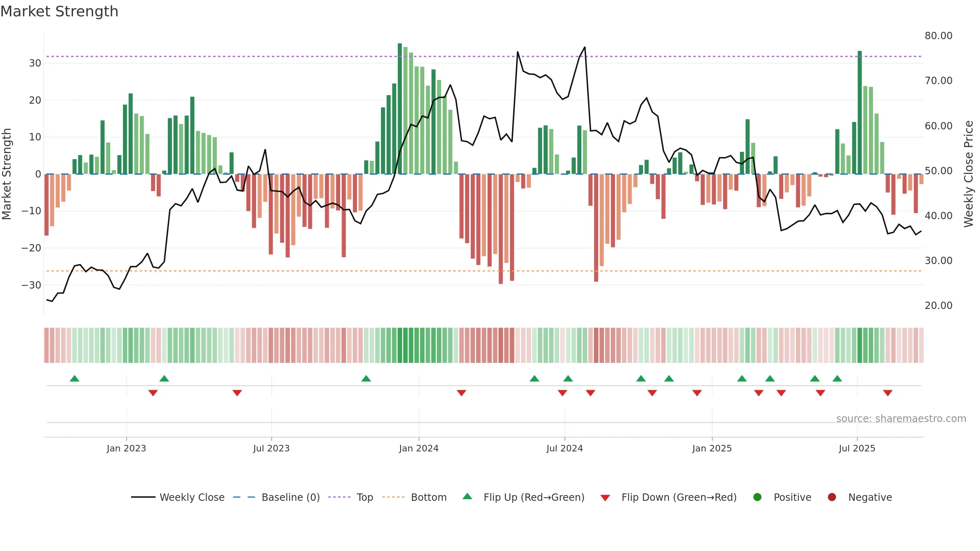980x551 pixels.
Task: Click the flip-down marker before Jul 2023
Action: pos(237,393)
